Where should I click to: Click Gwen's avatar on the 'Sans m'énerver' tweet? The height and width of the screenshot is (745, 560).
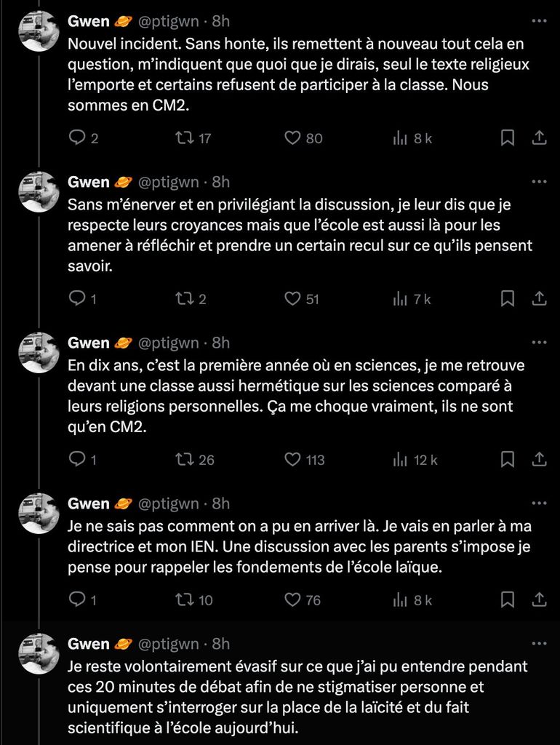point(39,192)
